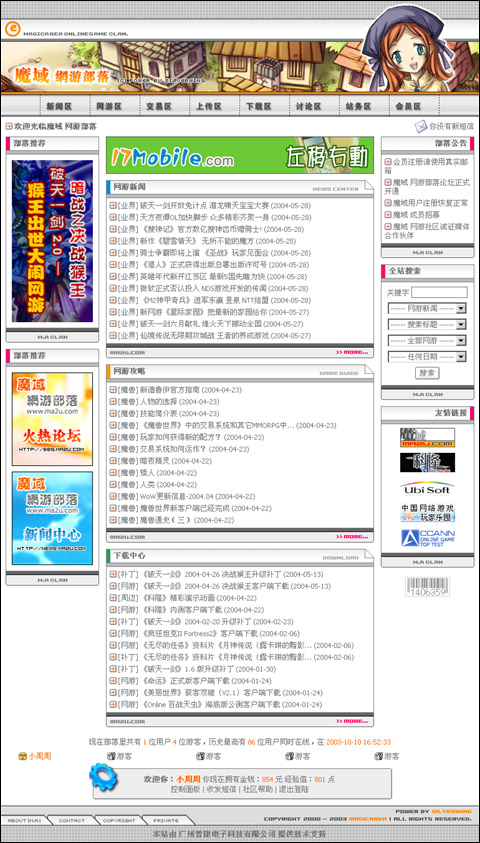Go to the 下载区 section
The image size is (480, 843).
259,106
